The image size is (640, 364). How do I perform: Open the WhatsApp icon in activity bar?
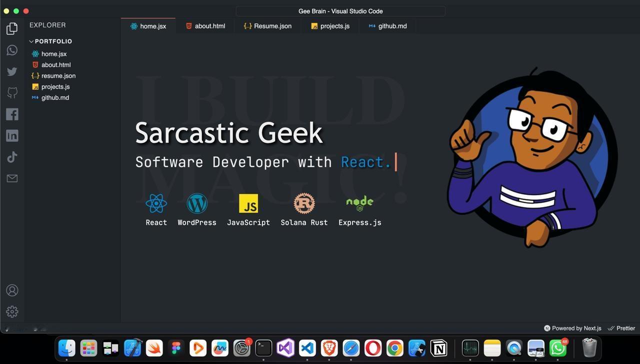click(x=12, y=50)
